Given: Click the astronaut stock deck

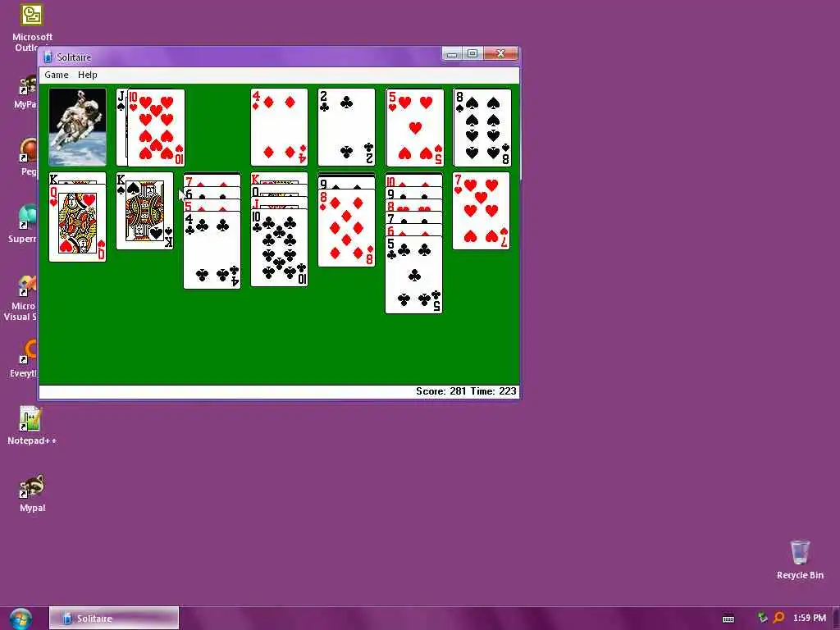Looking at the screenshot, I should 77,127.
